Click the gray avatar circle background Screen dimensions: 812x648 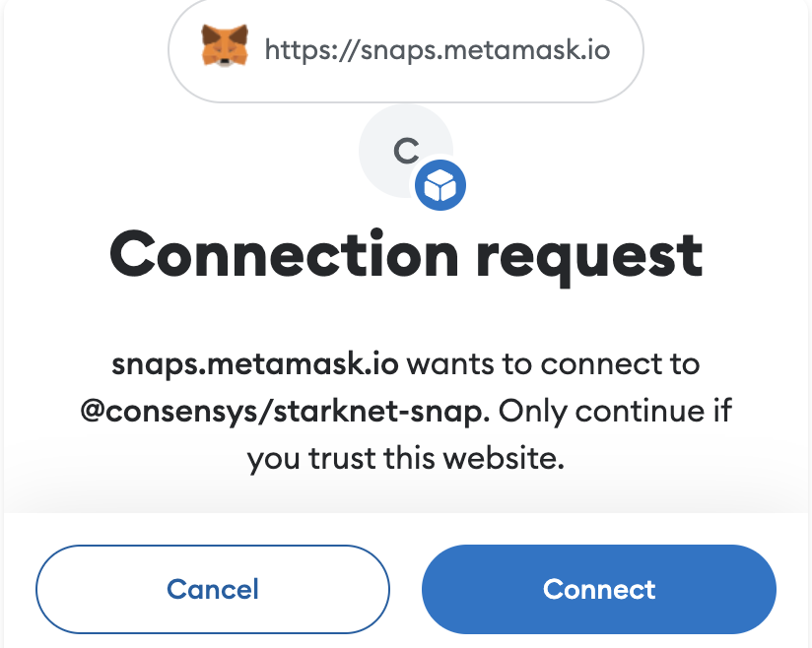tap(394, 138)
